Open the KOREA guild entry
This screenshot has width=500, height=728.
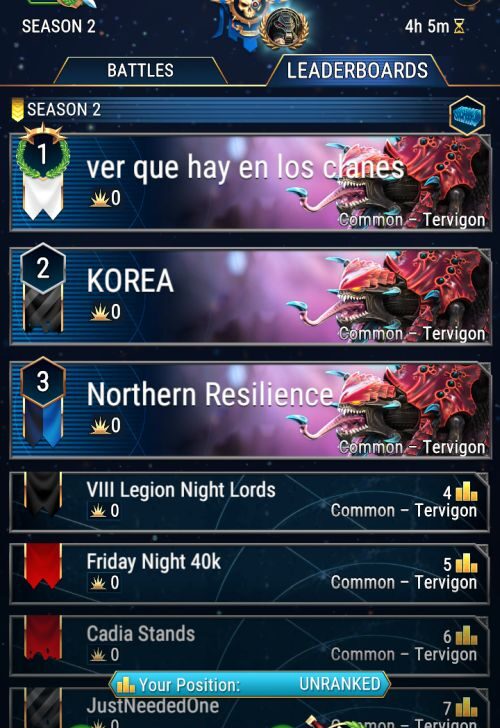(x=250, y=296)
